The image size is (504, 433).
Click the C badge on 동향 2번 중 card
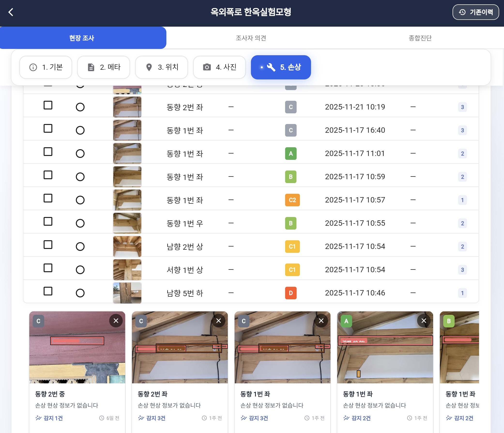tap(38, 321)
